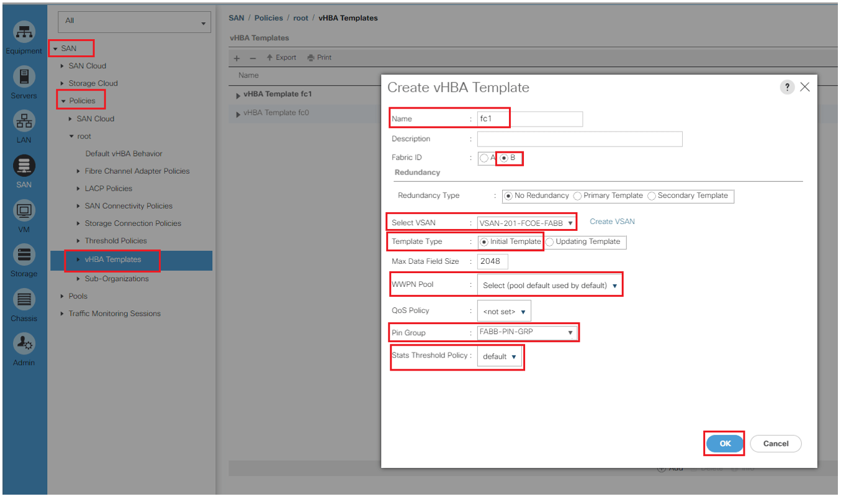Collapse the Policies tree node
Screen dimensions: 841x504
pyautogui.click(x=63, y=101)
